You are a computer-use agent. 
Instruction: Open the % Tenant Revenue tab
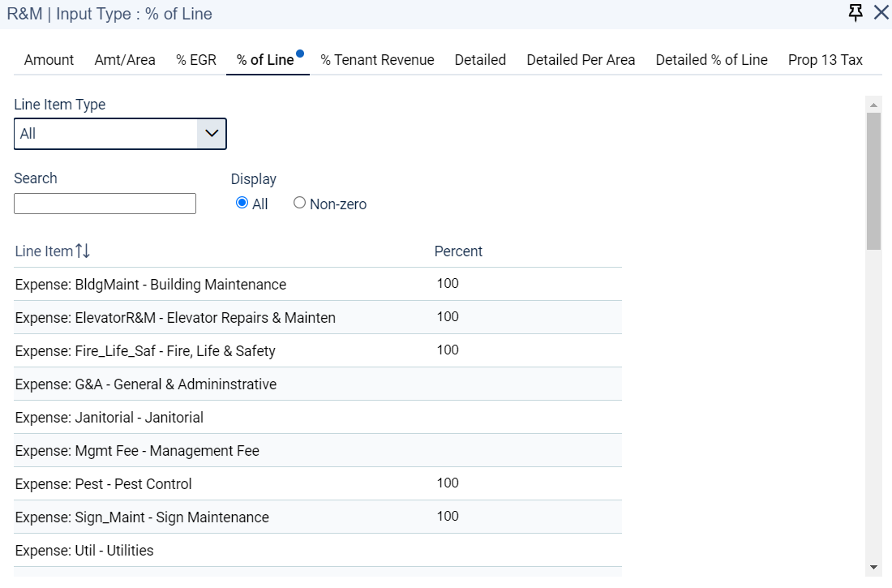click(377, 60)
